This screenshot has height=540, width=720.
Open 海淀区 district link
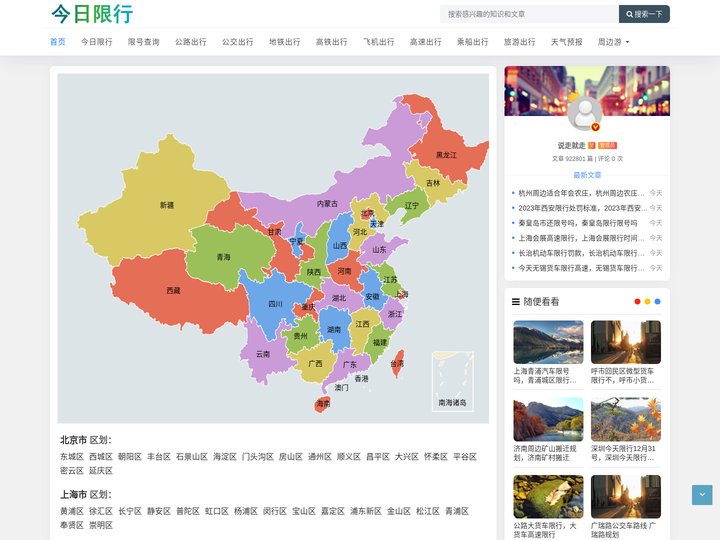[225, 457]
